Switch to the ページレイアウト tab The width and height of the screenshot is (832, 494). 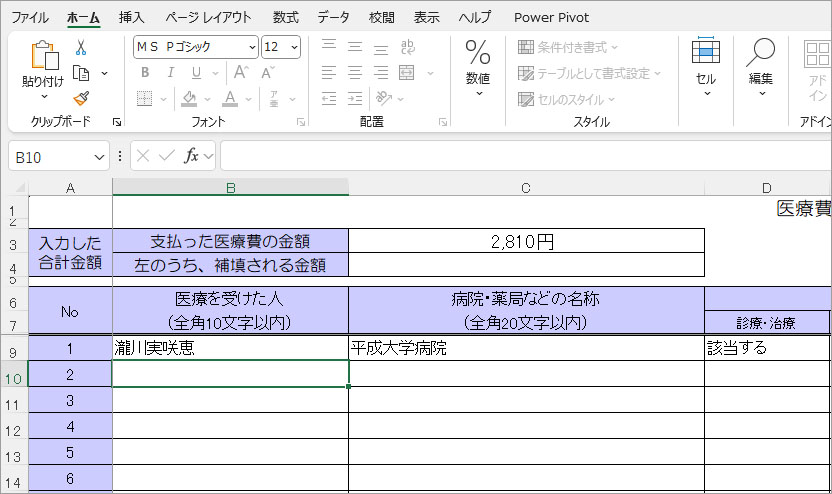click(x=208, y=18)
